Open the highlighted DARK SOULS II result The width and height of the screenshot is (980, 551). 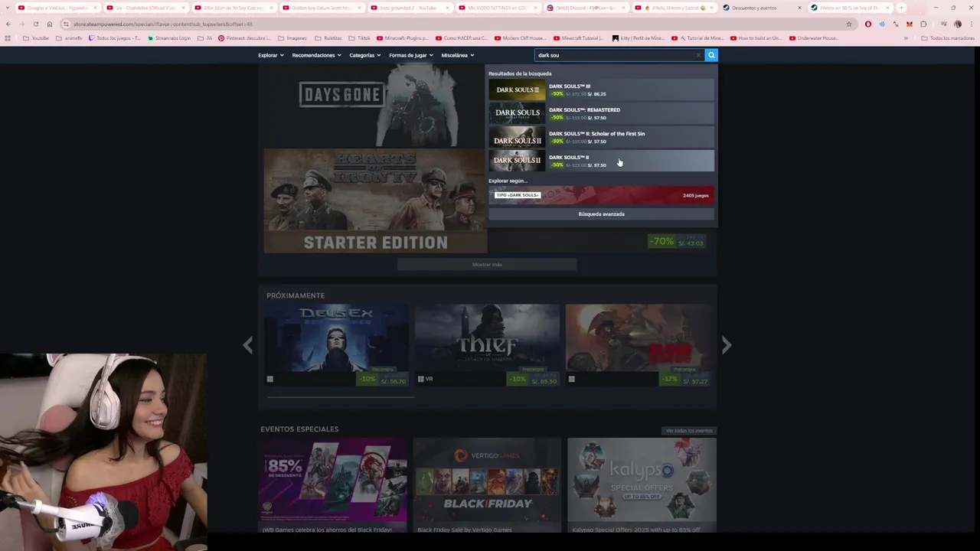pos(601,161)
